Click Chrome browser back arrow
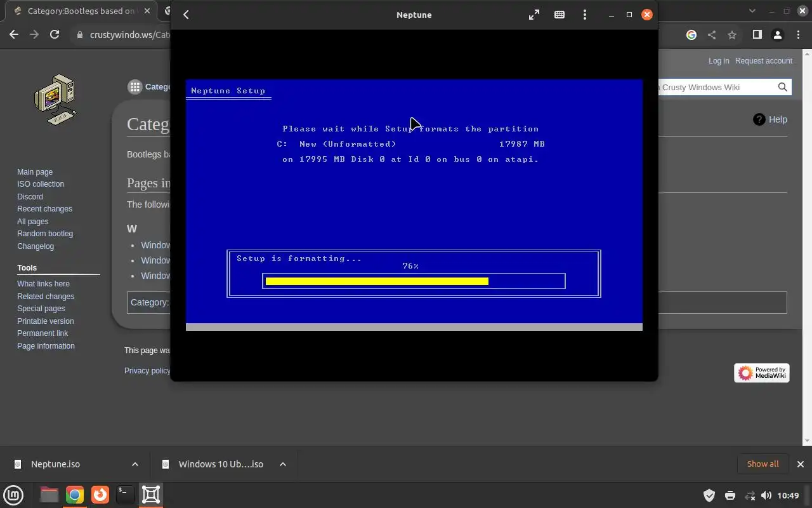The image size is (812, 508). [14, 35]
